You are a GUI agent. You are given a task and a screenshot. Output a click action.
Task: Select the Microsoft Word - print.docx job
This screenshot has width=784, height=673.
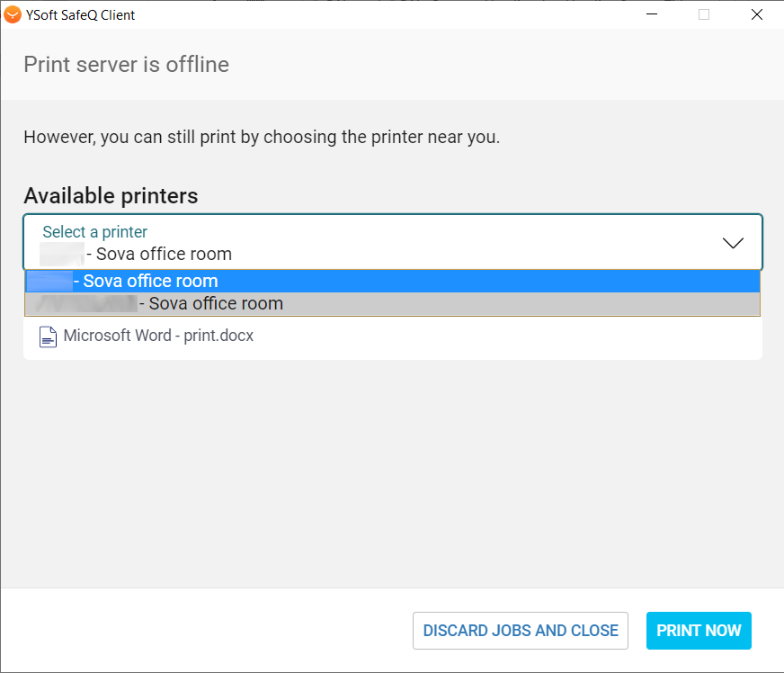click(158, 336)
